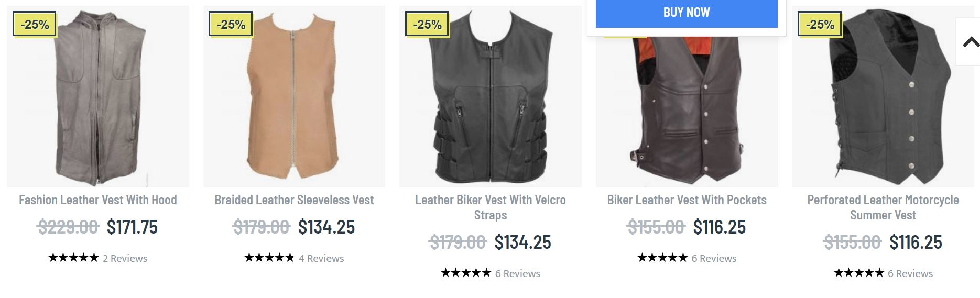
Task: Open the 4 Reviews link
Action: 321,258
